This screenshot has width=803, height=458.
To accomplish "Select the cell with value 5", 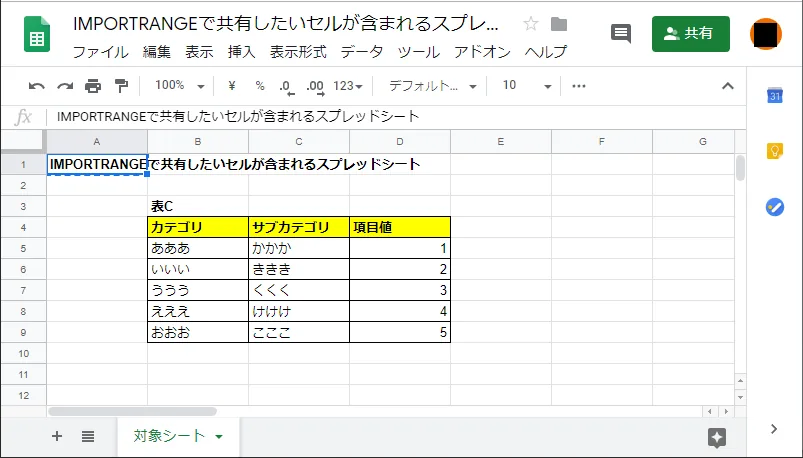I will [x=399, y=332].
